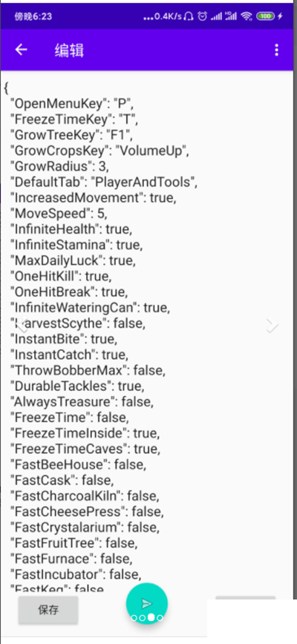This screenshot has height=644, width=297.
Task: Click the 保存 save button
Action: (48, 610)
